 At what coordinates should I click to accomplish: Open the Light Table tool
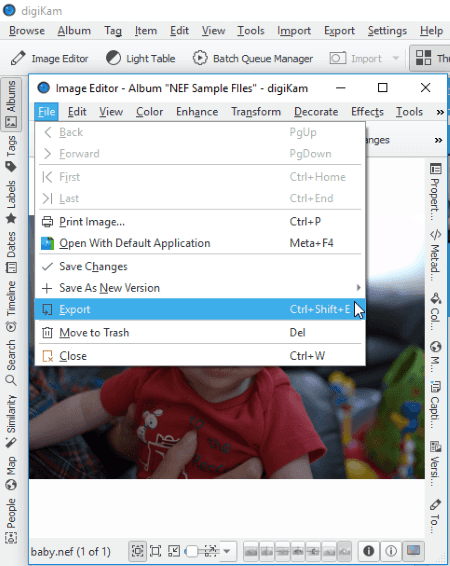pos(141,58)
